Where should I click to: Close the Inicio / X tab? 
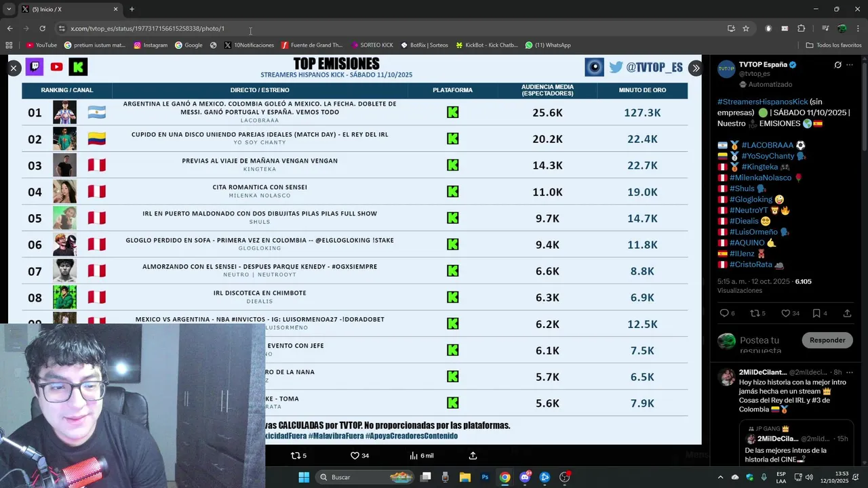pos(115,9)
